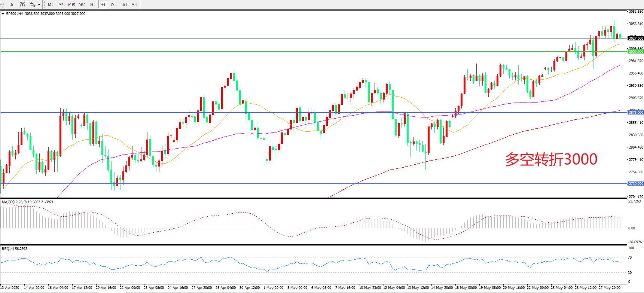Viewport: 644px width, 293px height.
Task: Click the blue 2875.000 price level label
Action: (x=635, y=113)
